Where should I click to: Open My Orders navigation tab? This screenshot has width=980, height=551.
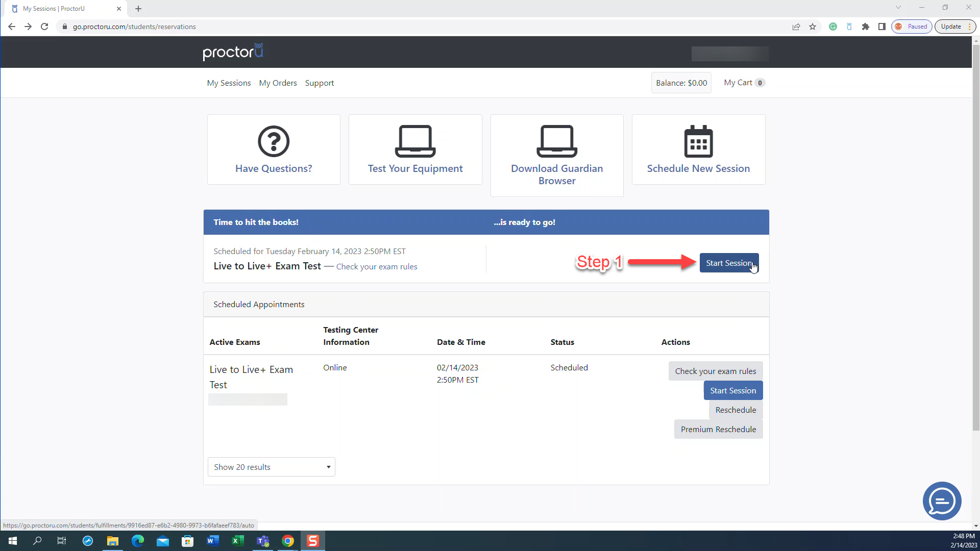pos(278,83)
